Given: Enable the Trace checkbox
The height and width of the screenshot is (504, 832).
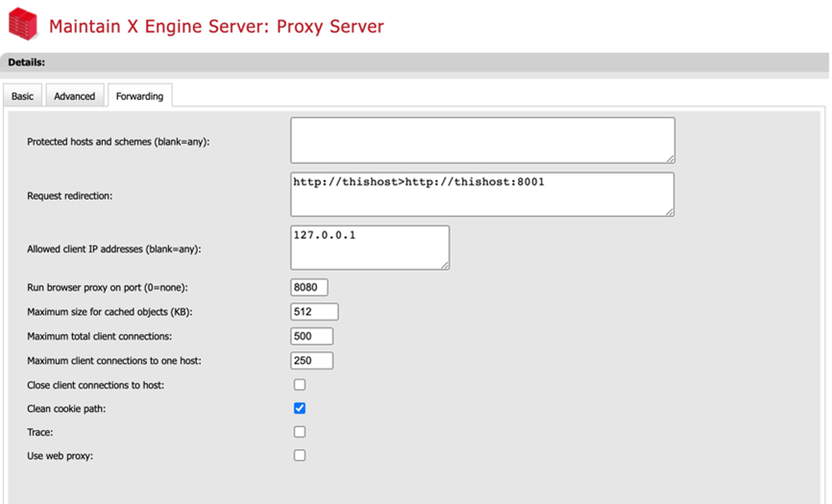Looking at the screenshot, I should point(300,432).
